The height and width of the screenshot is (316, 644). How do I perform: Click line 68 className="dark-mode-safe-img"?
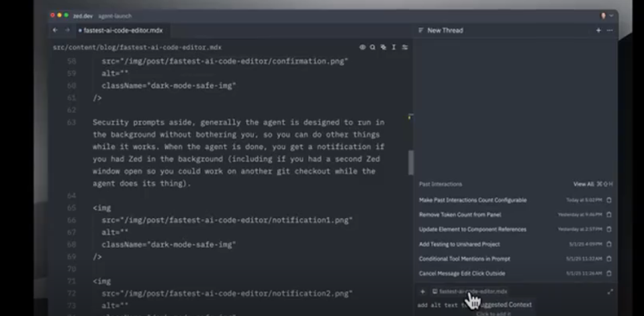[x=169, y=245]
